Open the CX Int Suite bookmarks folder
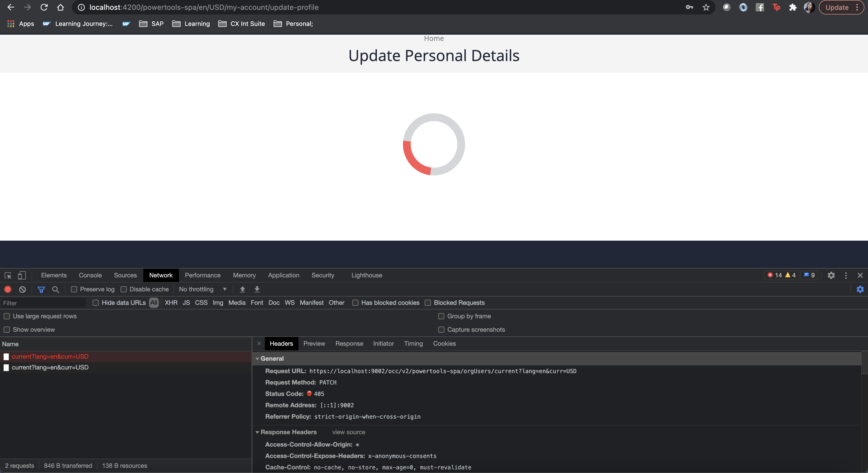Screen dimensions: 868x473 [242, 24]
